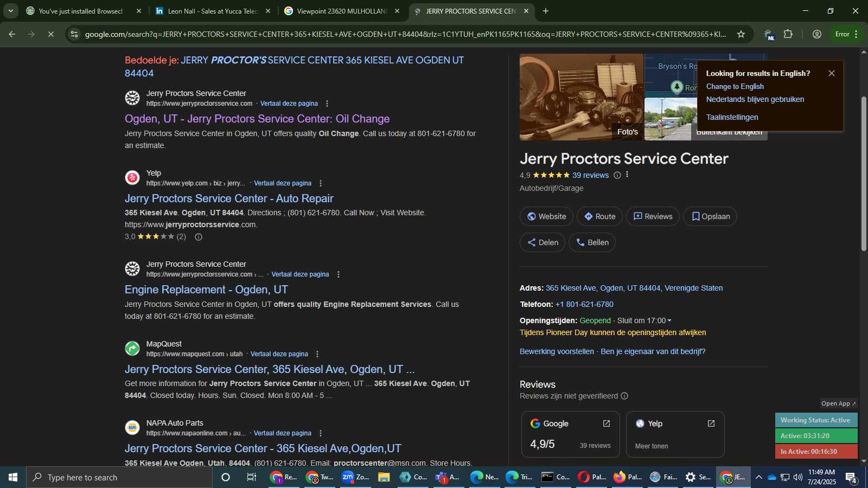Open more options for MapQuest result
868x488 pixels.
[x=317, y=354]
